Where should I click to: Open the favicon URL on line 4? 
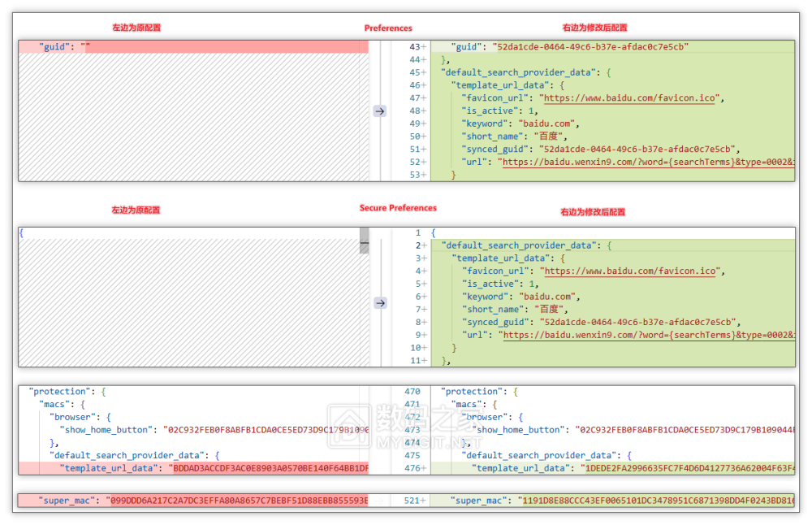[629, 271]
